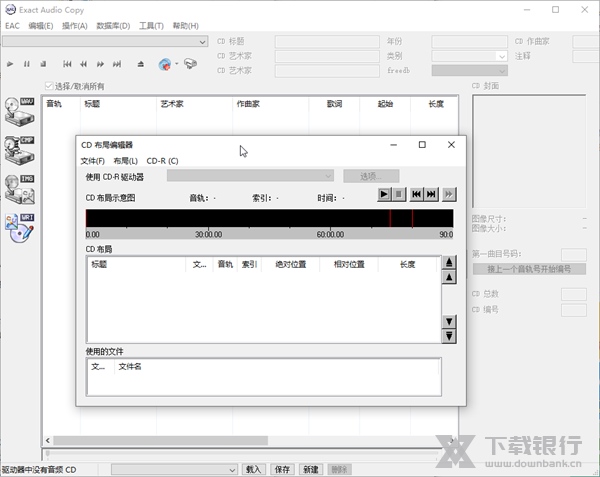This screenshot has height=477, width=600.
Task: Click the eject icon in main toolbar
Action: 141,64
